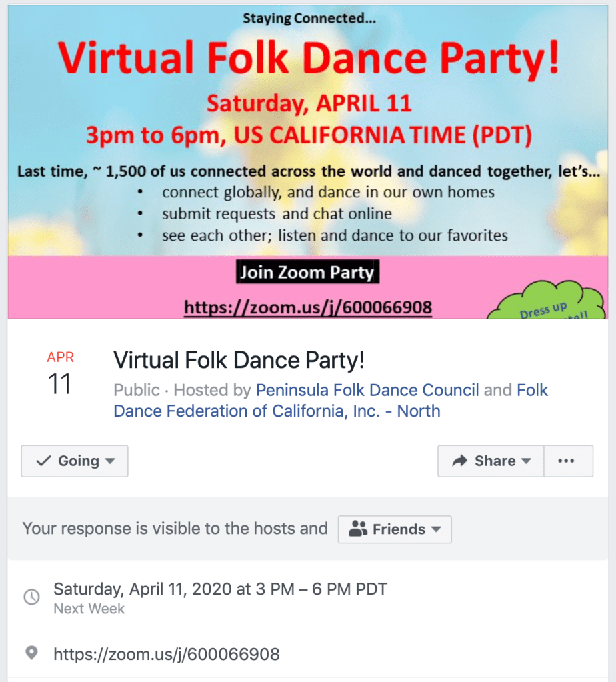Click the Join Zoom Party label
The height and width of the screenshot is (682, 616).
pos(307,272)
